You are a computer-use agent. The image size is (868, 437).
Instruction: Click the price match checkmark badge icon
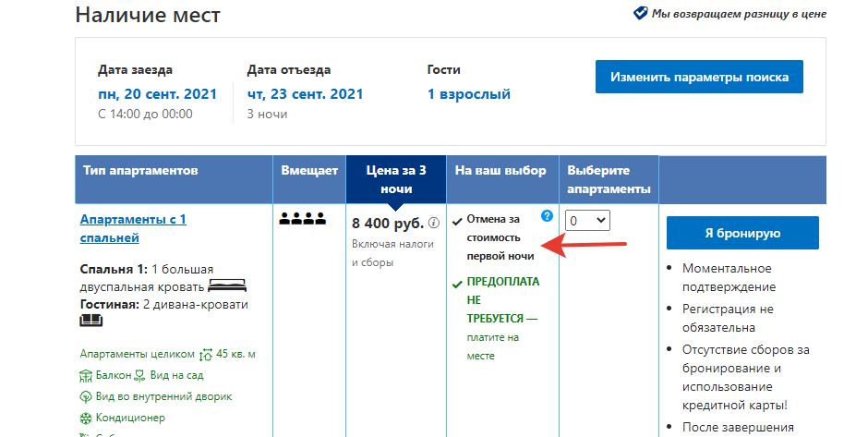[641, 13]
